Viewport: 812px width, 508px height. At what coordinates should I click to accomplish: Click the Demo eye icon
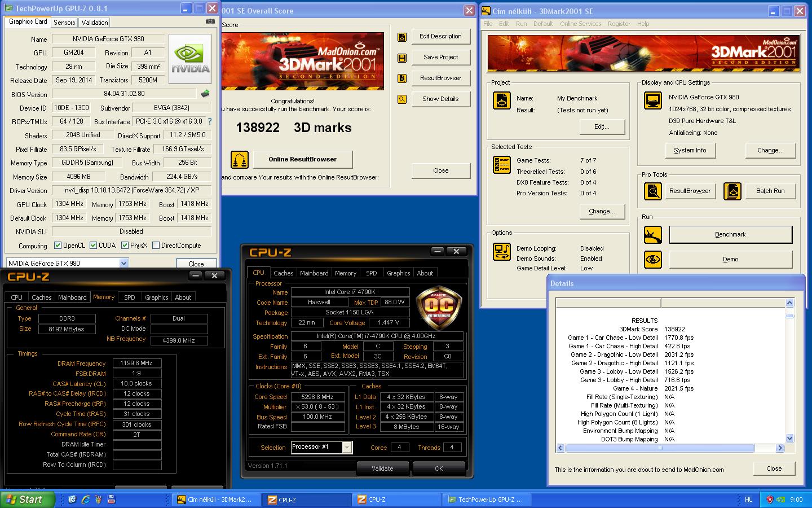point(653,259)
